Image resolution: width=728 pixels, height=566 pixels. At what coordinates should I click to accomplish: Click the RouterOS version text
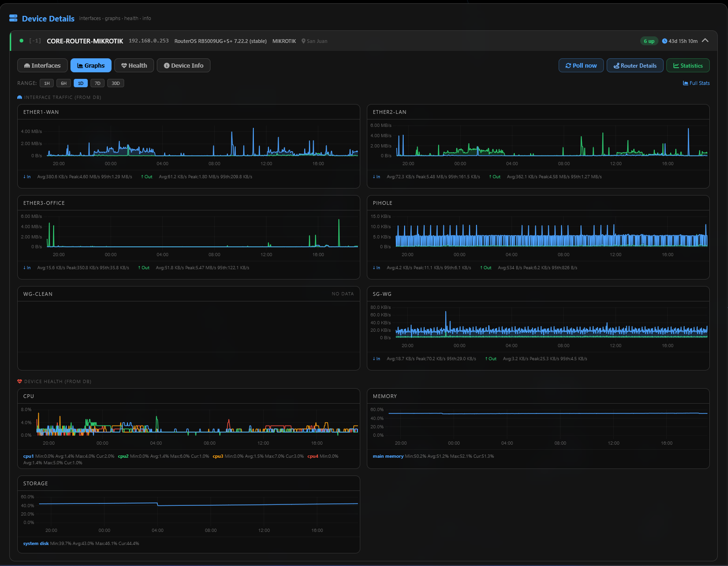coord(220,41)
